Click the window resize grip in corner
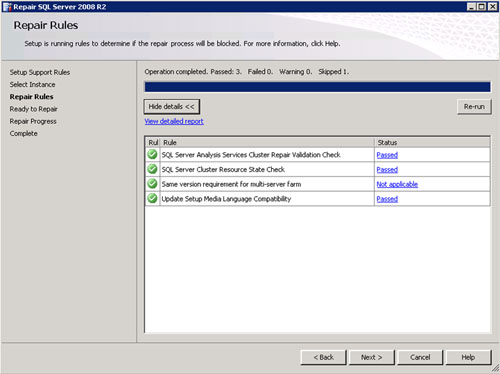This screenshot has height=374, width=500. 495,368
